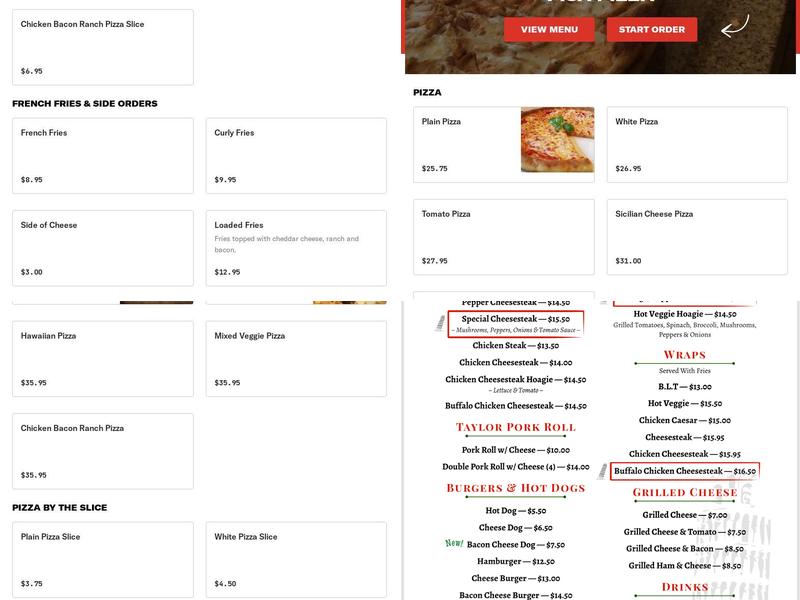Choose the Mixed Veggie Pizza card

296,359
